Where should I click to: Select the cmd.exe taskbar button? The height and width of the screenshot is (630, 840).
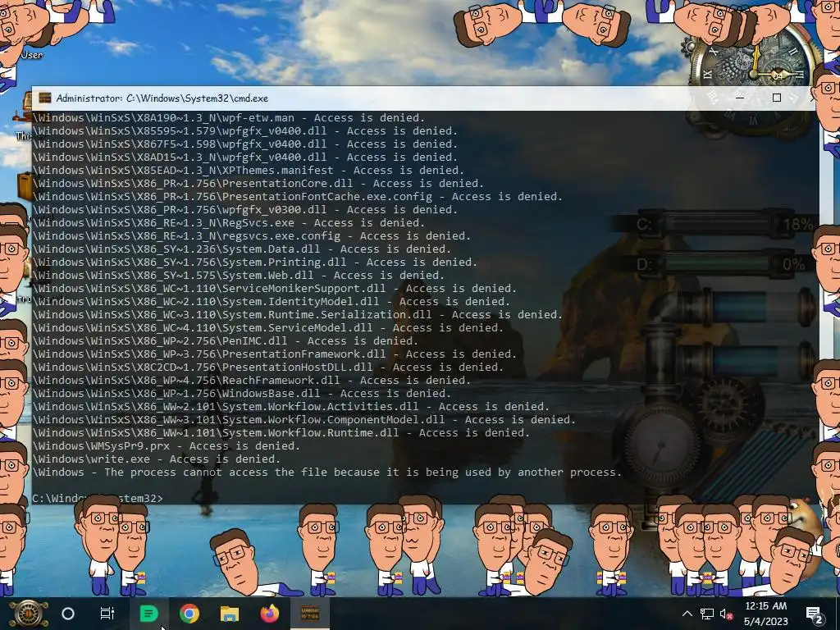pos(309,614)
